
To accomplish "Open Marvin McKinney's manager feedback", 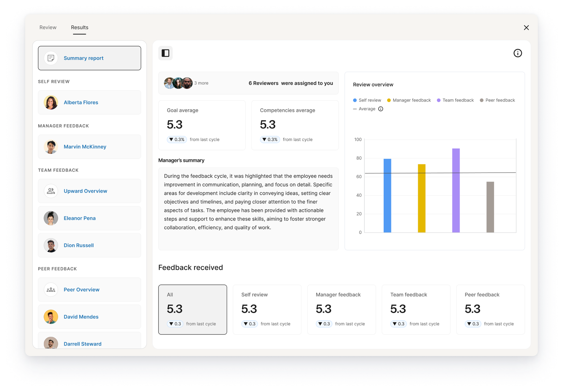I will tap(85, 146).
